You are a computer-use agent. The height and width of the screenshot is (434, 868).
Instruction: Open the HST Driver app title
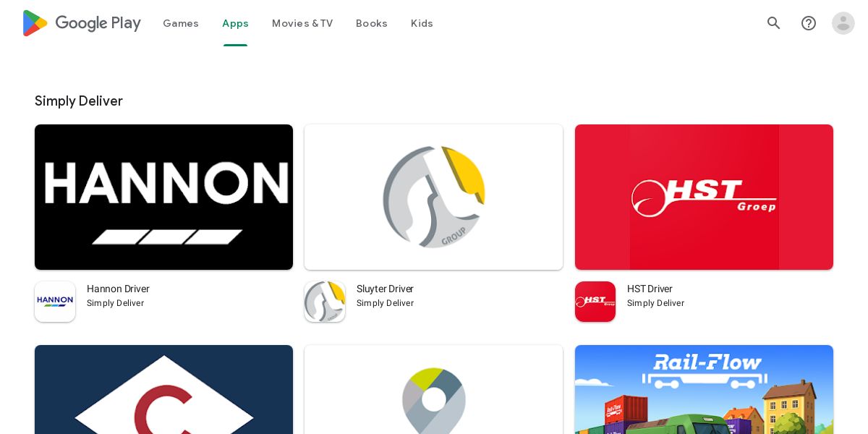click(x=650, y=289)
